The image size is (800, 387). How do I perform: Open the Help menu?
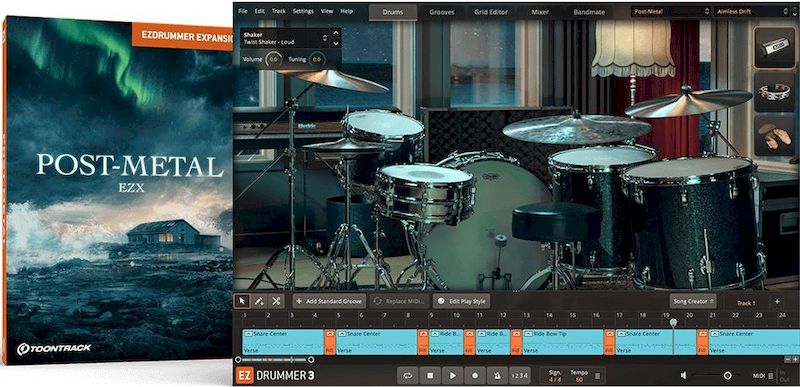point(346,11)
